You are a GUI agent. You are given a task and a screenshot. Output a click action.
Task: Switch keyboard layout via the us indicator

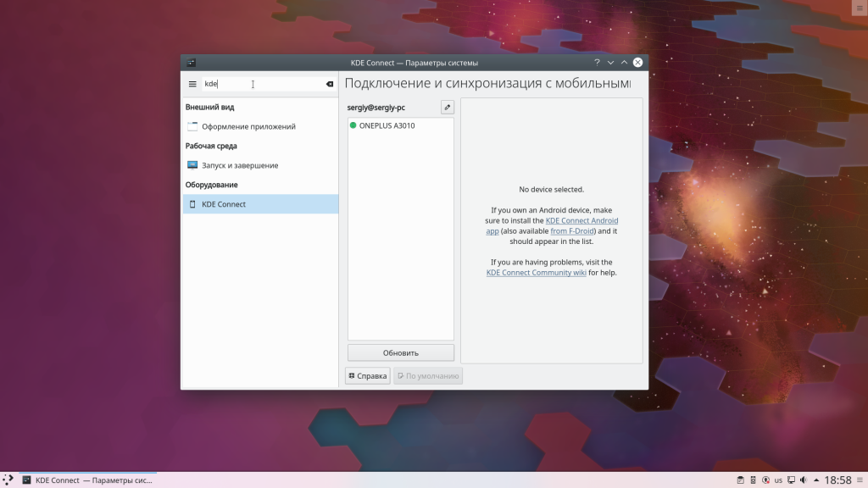tap(778, 480)
